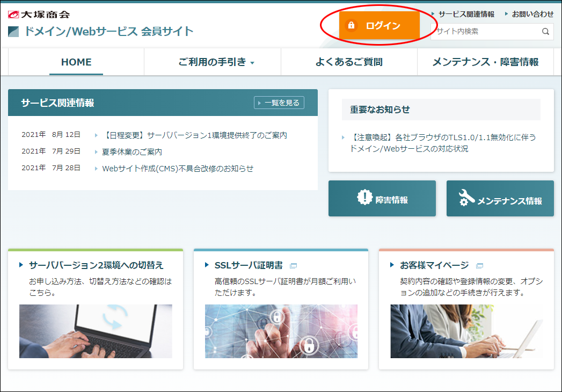Click the メンテナンス情報 wrench icon

coord(466,198)
